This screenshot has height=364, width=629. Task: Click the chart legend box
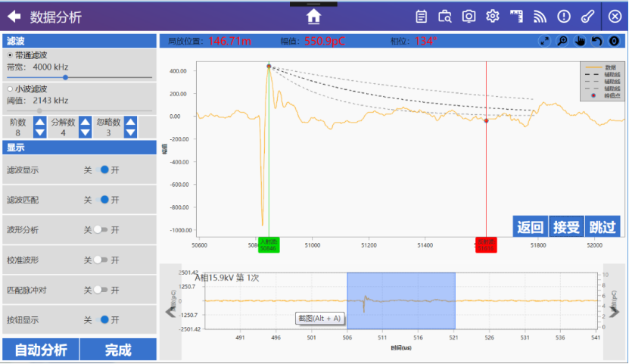[602, 82]
